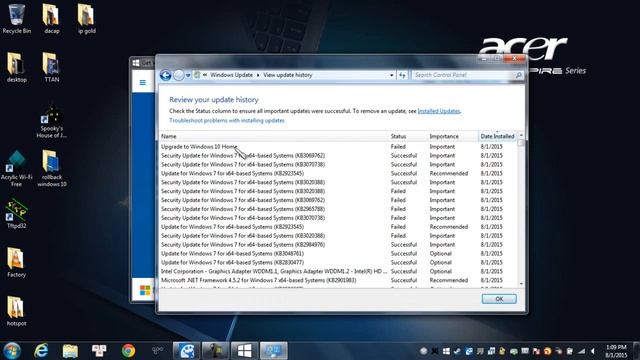Switch to Control Panel taskbar button
The width and height of the screenshot is (640, 360).
tap(273, 351)
